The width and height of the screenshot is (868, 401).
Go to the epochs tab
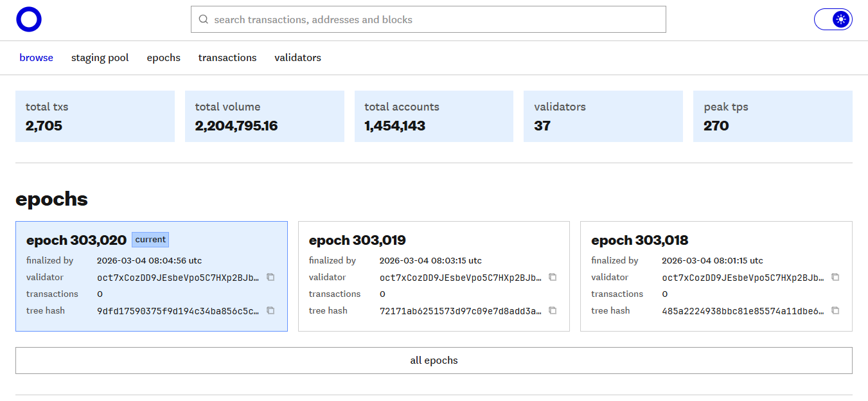[163, 58]
